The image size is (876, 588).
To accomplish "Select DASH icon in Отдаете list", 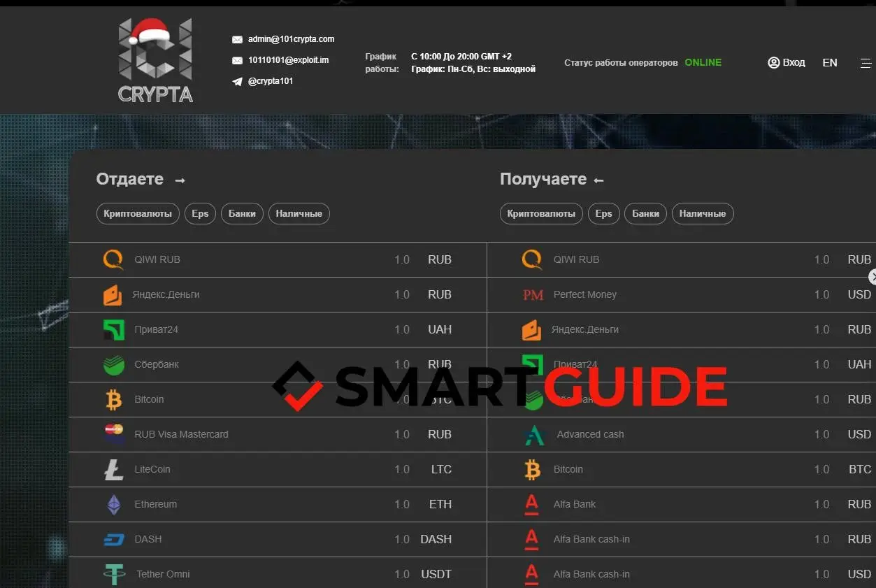I will point(113,539).
